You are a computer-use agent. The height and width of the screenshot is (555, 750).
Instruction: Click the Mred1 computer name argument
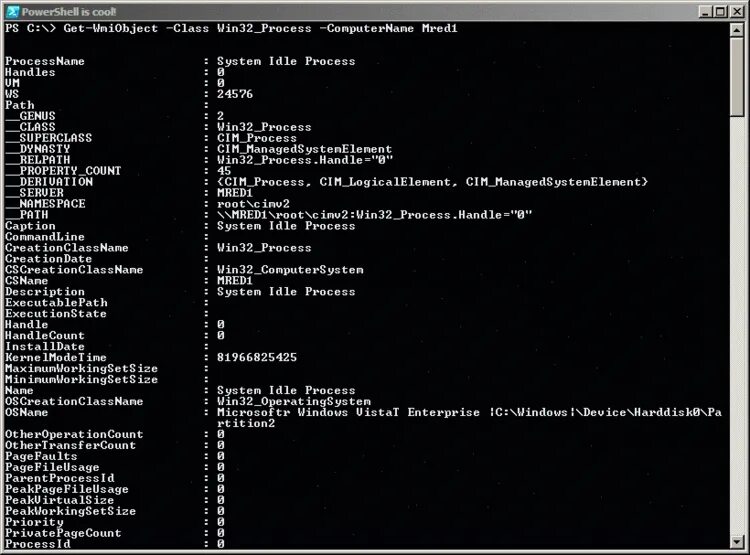pyautogui.click(x=440, y=28)
